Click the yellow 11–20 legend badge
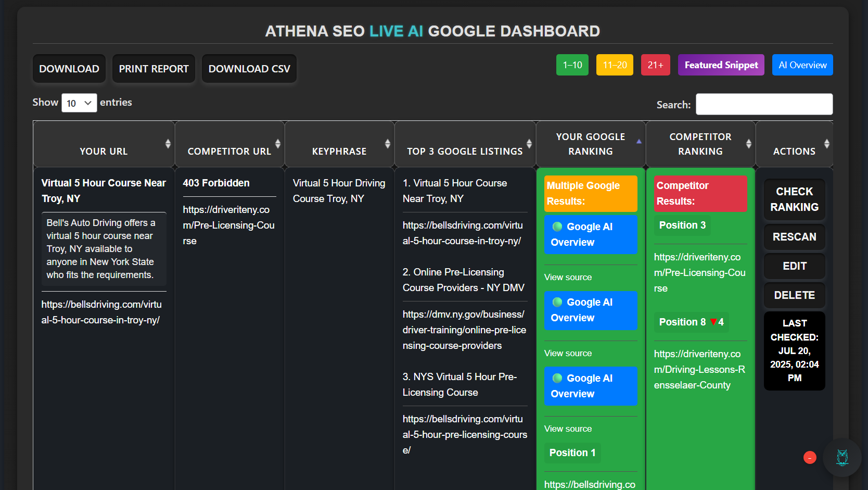 pyautogui.click(x=615, y=65)
